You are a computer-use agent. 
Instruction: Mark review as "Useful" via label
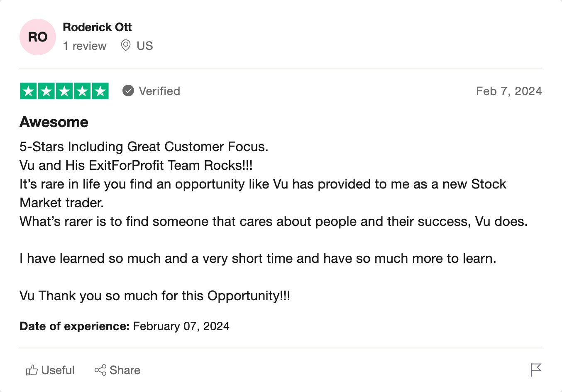pyautogui.click(x=58, y=370)
